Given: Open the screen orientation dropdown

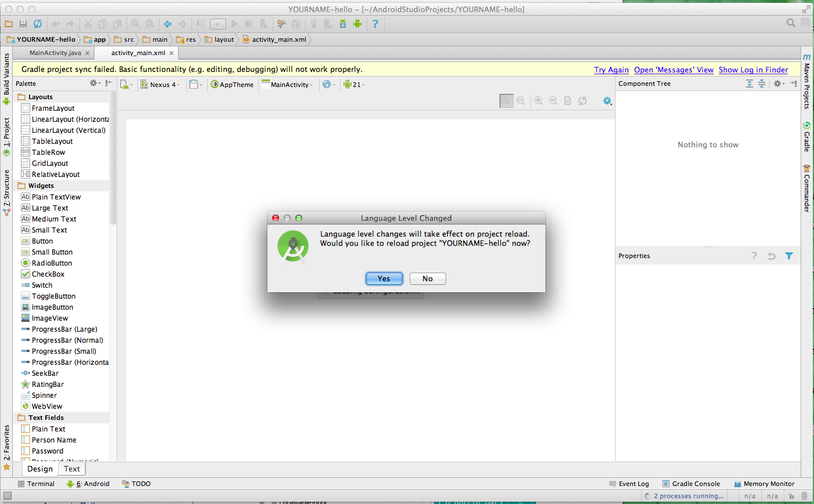Looking at the screenshot, I should pos(196,85).
